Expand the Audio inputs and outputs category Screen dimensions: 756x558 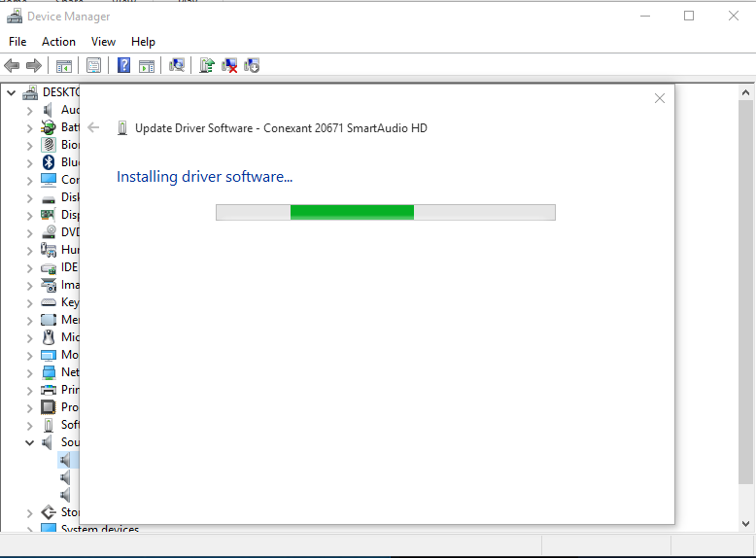click(29, 111)
